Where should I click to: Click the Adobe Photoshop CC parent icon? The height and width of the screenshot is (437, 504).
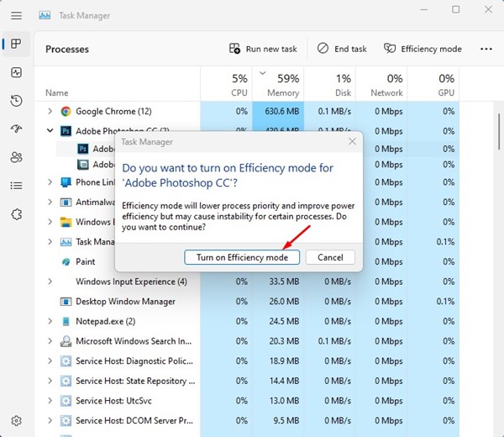[x=66, y=131]
